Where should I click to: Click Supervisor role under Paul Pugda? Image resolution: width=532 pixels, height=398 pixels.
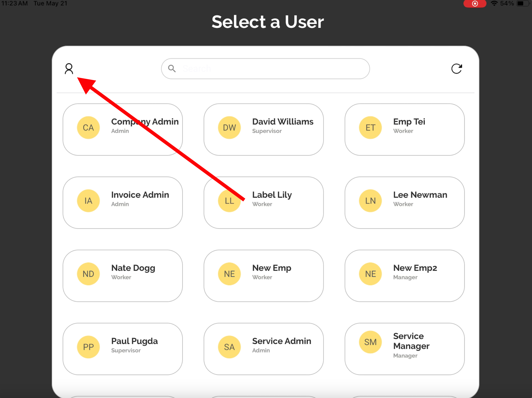point(126,350)
